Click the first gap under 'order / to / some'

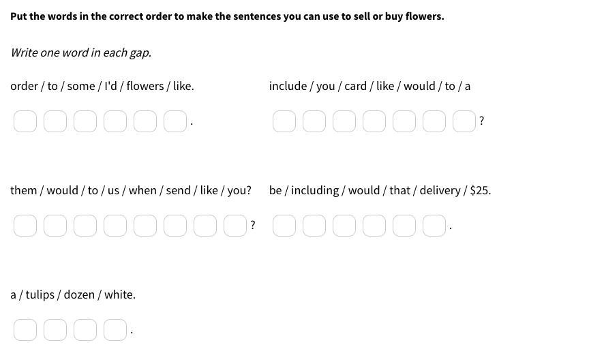[x=25, y=121]
